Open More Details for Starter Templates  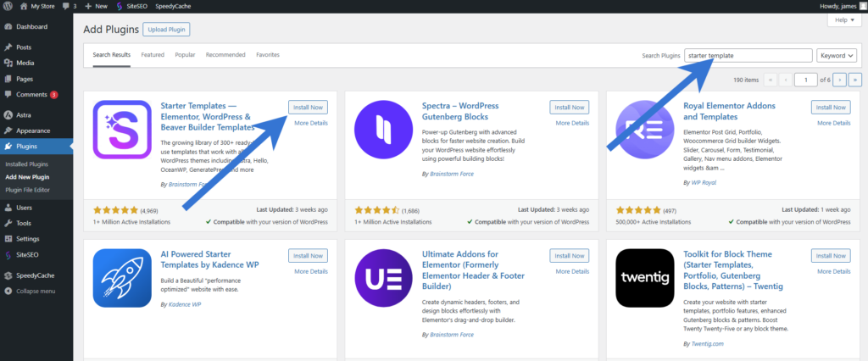[310, 123]
